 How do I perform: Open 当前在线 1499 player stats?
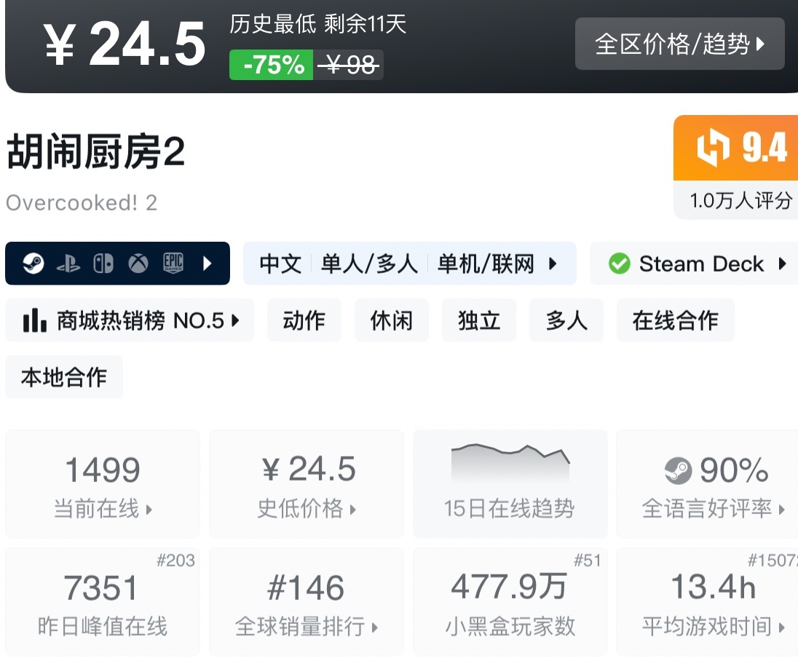(x=103, y=484)
